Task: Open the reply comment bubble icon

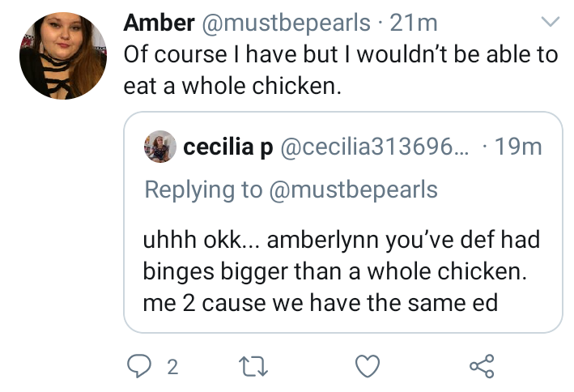Action: pos(138,366)
